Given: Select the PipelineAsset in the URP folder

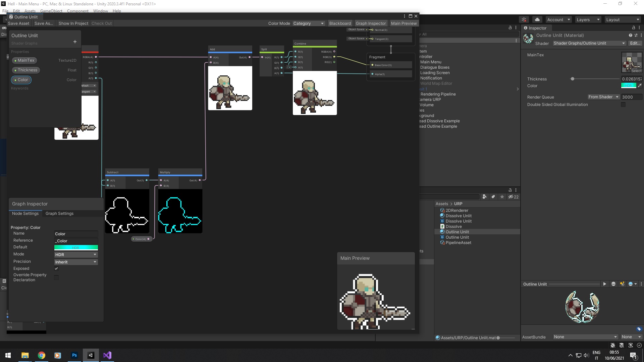Looking at the screenshot, I should [459, 242].
